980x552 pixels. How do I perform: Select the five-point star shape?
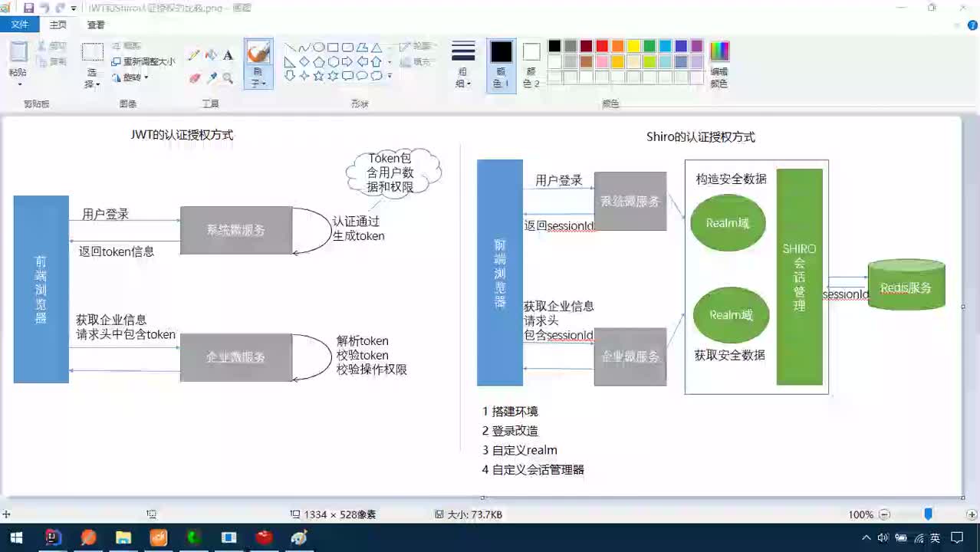pos(319,75)
